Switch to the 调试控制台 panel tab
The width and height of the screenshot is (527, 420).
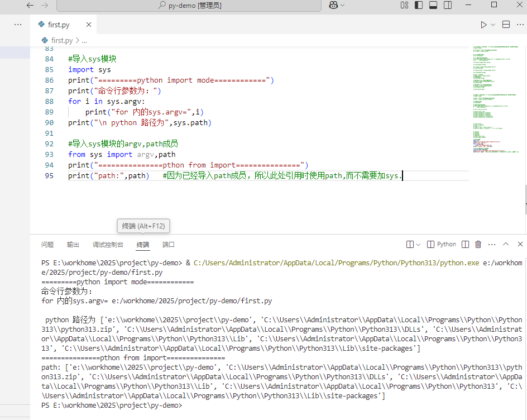(x=108, y=245)
